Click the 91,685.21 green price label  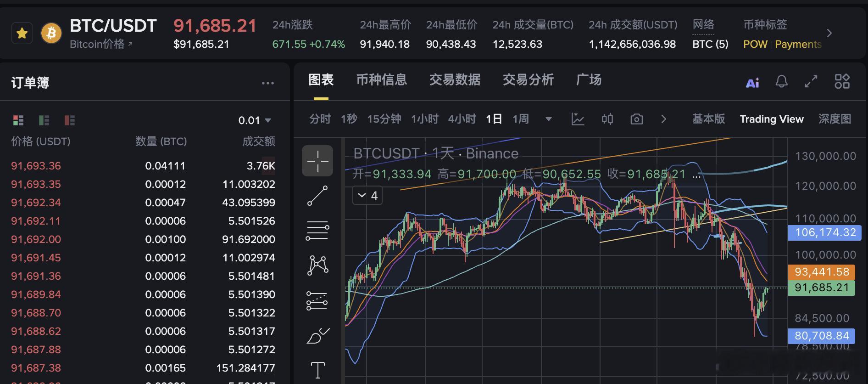click(821, 288)
